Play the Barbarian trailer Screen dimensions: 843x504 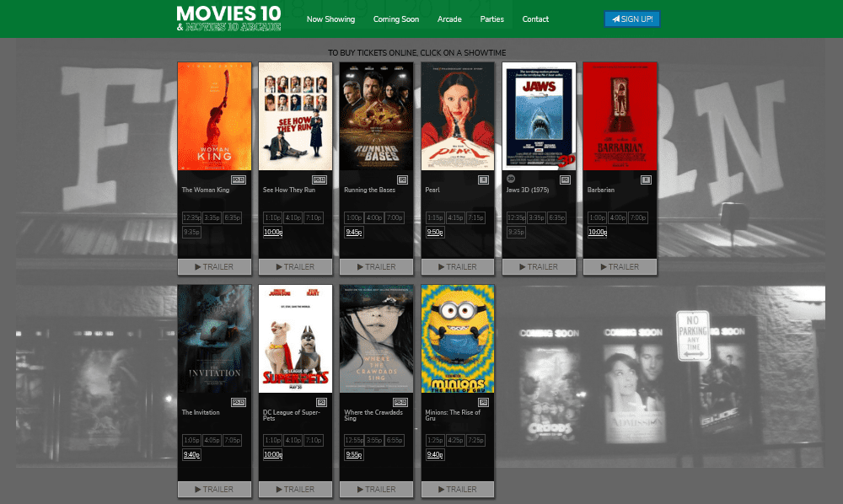[x=620, y=266]
